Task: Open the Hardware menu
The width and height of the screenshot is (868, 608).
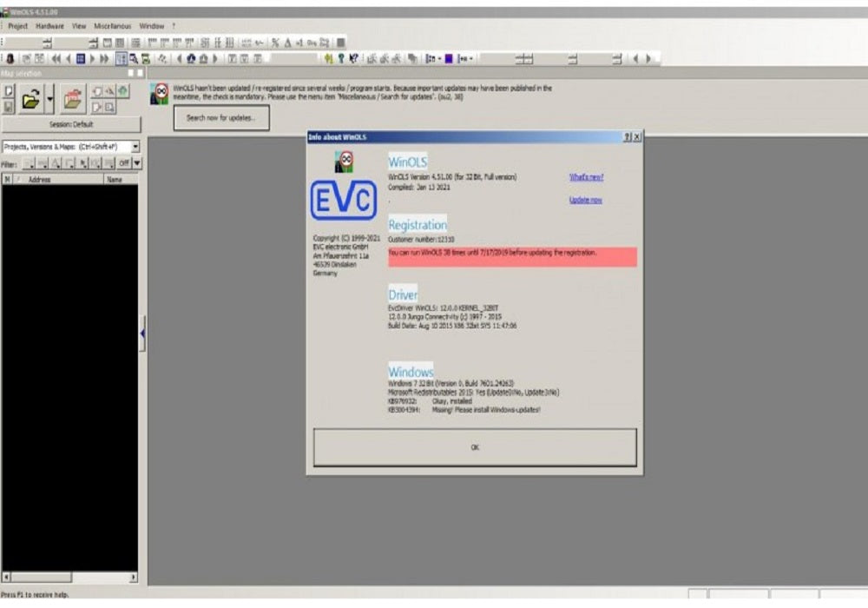Action: 49,26
